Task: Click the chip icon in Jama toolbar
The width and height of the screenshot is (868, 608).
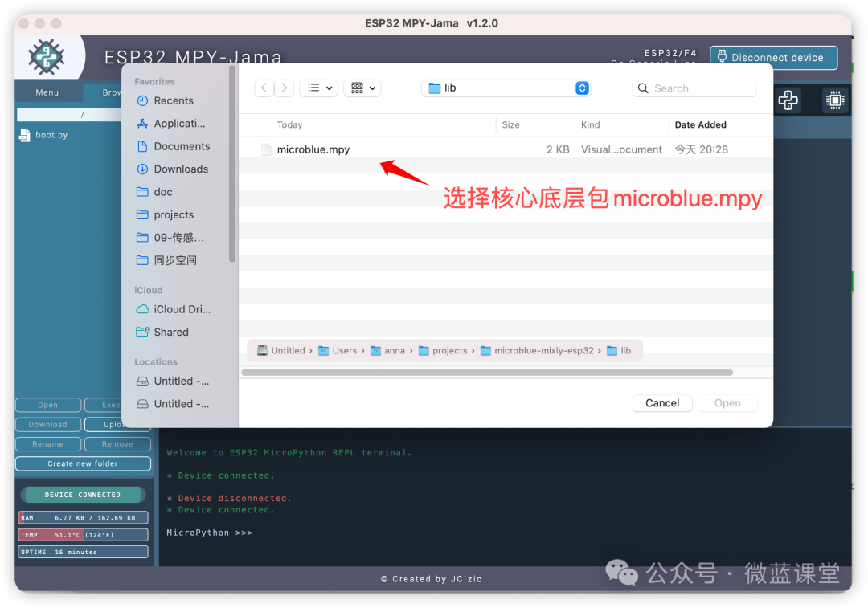Action: tap(835, 100)
